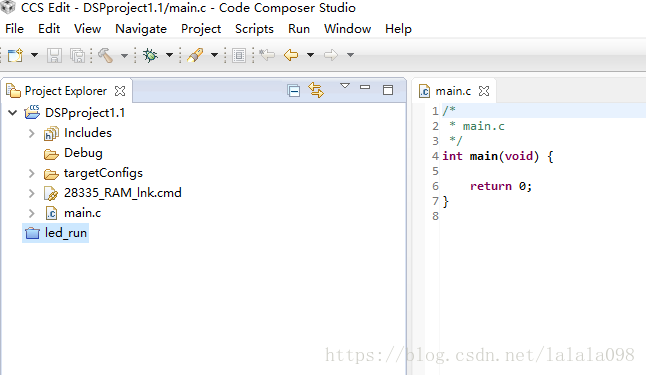Open the Navigate menu
Image resolution: width=646 pixels, height=375 pixels.
[x=141, y=29]
